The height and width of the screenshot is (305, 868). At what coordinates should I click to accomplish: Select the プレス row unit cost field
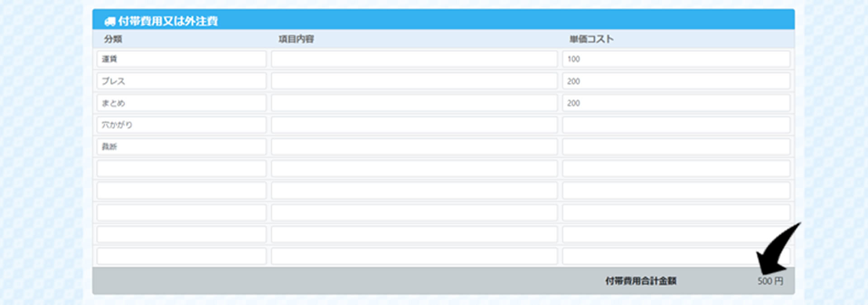tap(676, 81)
